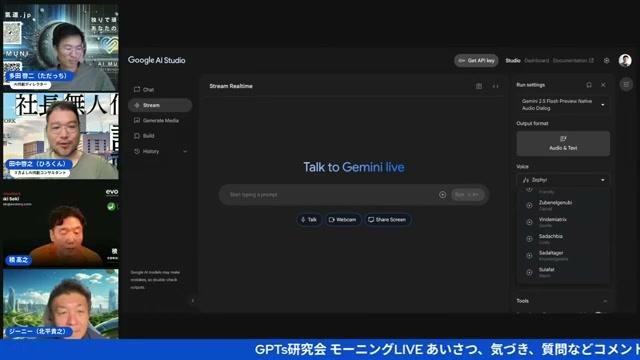The width and height of the screenshot is (640, 360).
Task: Click the History clock icon
Action: (137, 151)
